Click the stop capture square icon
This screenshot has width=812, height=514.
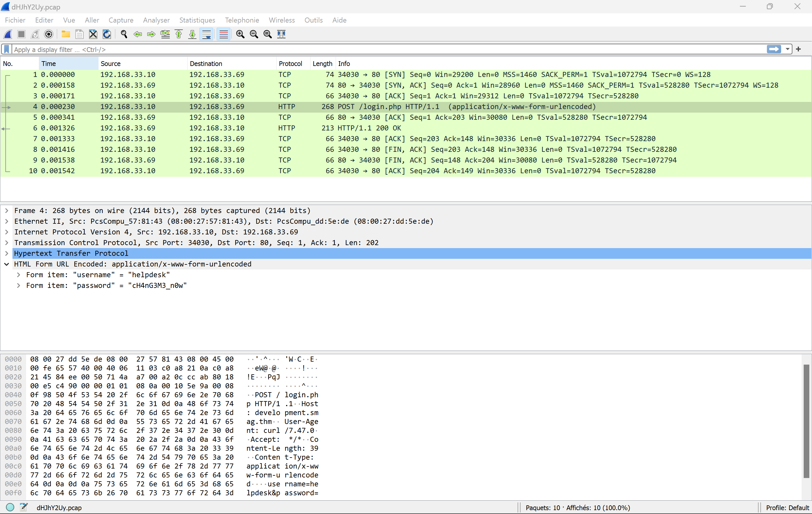(22, 34)
